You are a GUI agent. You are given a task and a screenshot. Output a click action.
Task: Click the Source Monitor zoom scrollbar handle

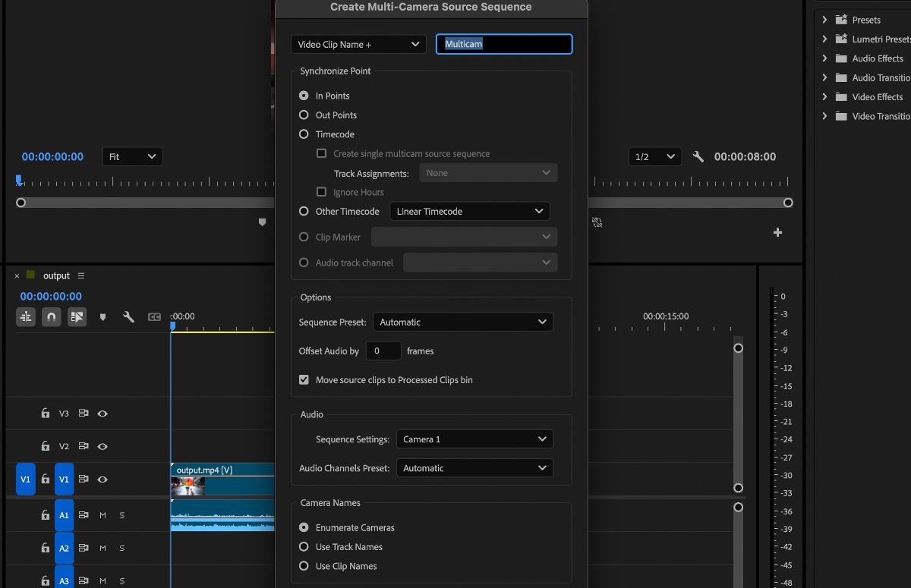click(20, 203)
